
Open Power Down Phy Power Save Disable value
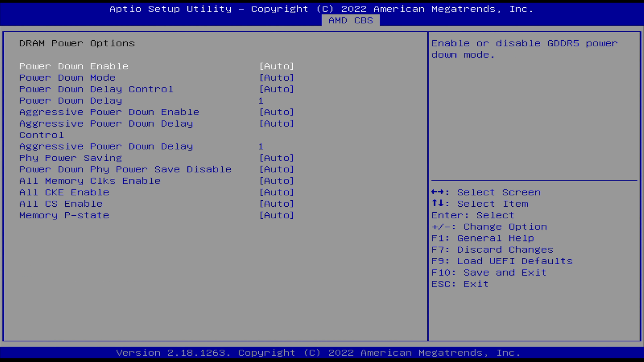tap(277, 170)
